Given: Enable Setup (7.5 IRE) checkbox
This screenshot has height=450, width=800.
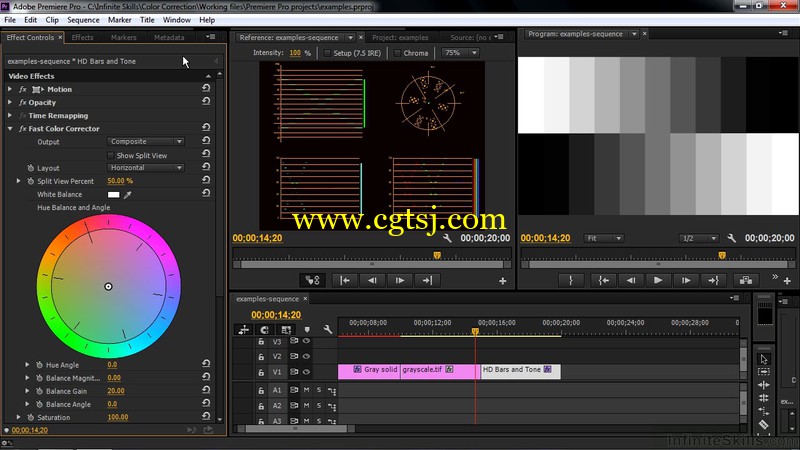Looking at the screenshot, I should 328,53.
